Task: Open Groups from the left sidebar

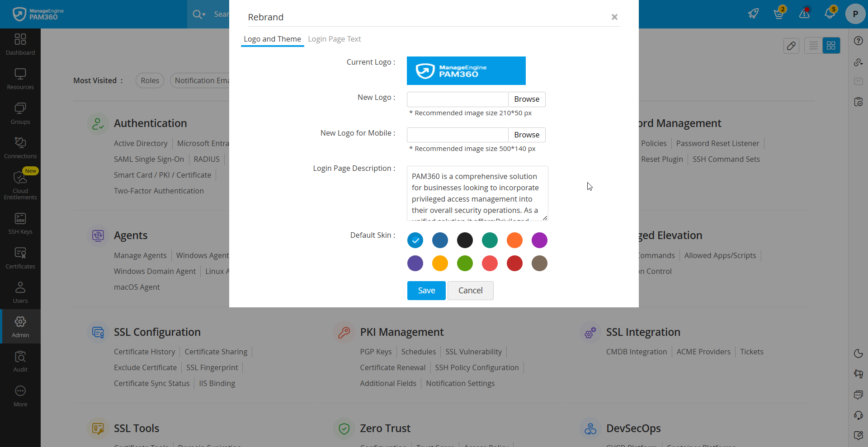Action: (20, 114)
